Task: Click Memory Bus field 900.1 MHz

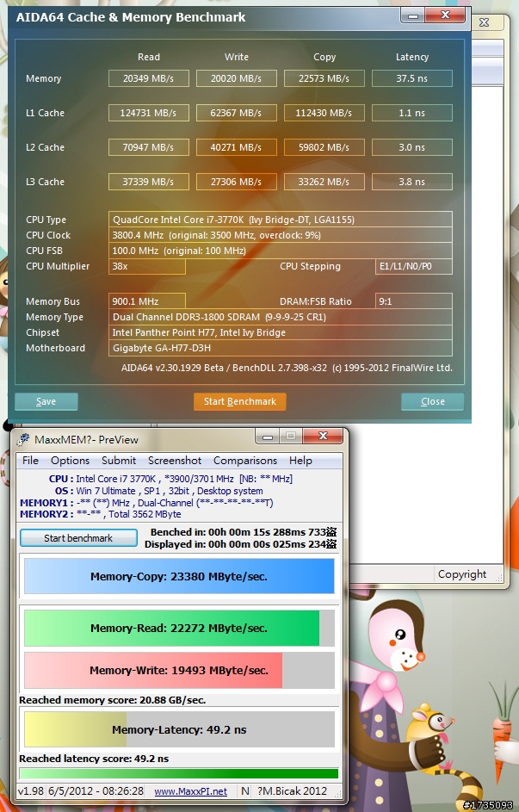Action: point(147,301)
